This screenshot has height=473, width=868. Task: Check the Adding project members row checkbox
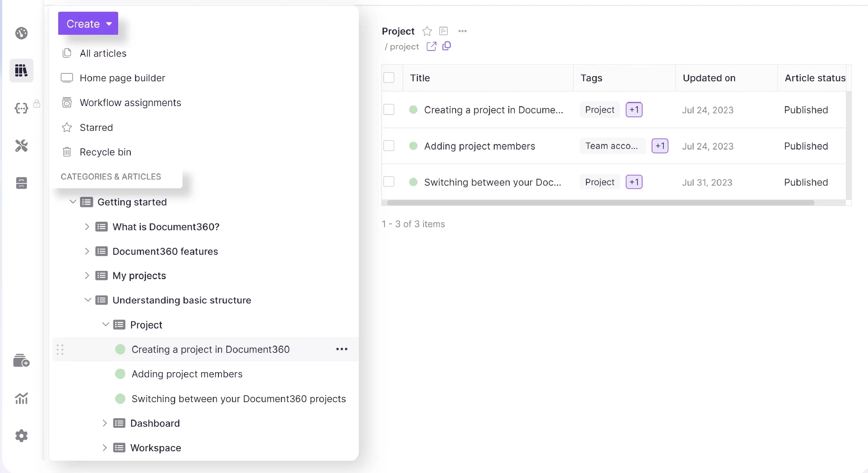click(389, 146)
